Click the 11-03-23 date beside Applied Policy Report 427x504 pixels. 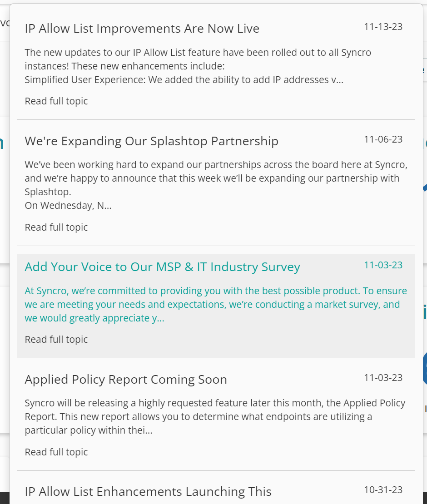click(x=383, y=378)
